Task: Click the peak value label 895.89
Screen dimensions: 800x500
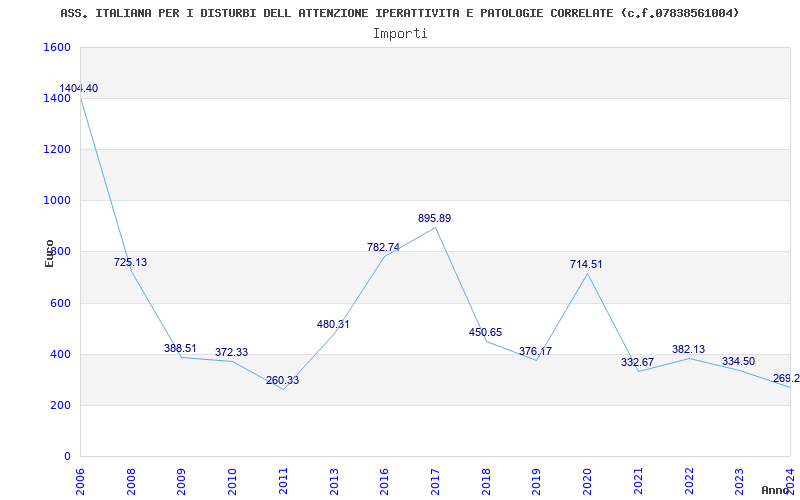Action: tap(435, 218)
